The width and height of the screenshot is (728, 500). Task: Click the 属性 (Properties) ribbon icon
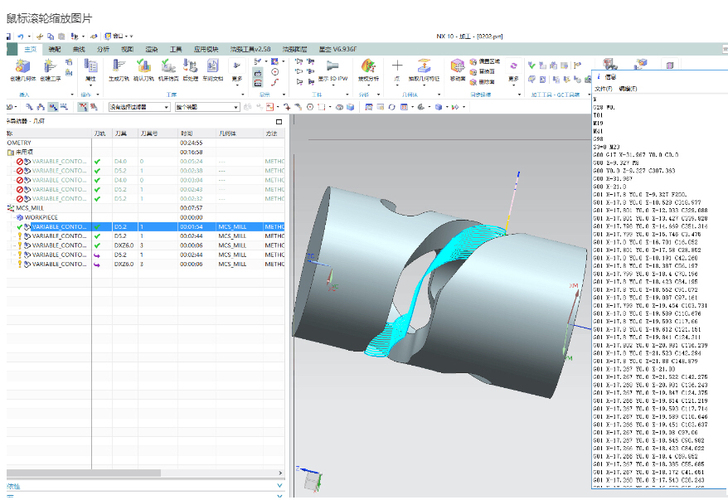coord(90,67)
